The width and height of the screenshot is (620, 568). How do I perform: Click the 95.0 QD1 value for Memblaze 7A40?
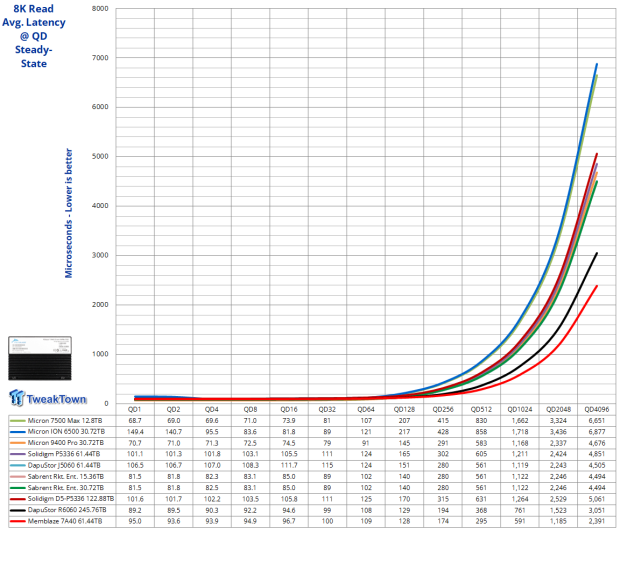(x=135, y=521)
